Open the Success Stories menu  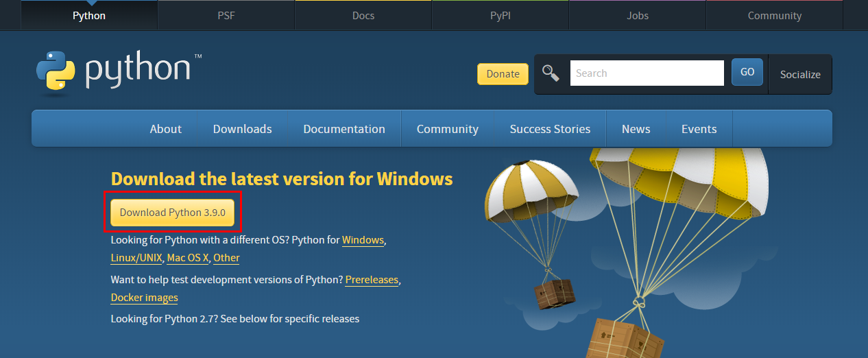[x=550, y=129]
